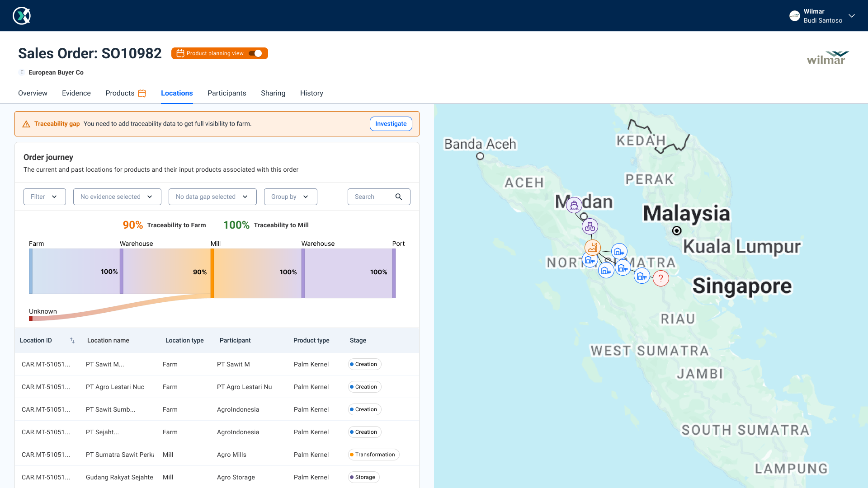Viewport: 868px width, 488px height.
Task: Select the Locations tab
Action: click(177, 93)
